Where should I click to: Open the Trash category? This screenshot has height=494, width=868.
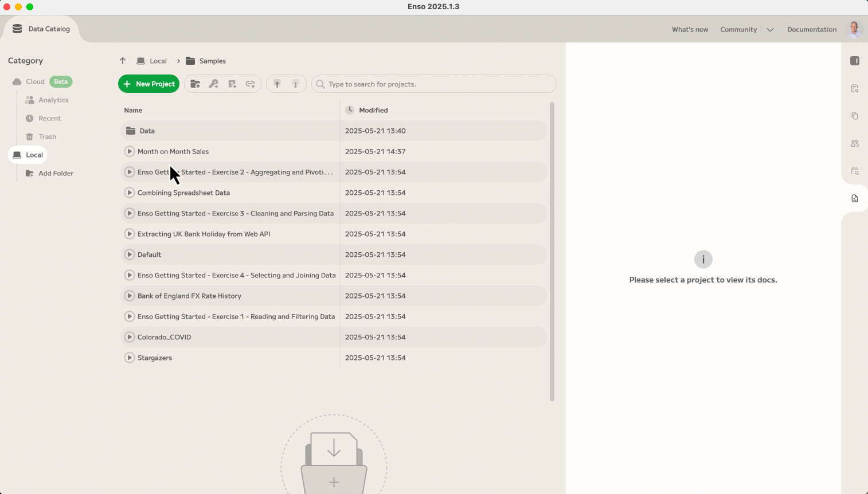click(x=41, y=136)
